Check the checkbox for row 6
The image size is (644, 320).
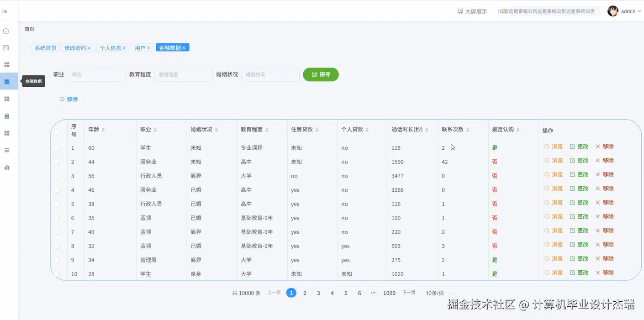click(57, 218)
